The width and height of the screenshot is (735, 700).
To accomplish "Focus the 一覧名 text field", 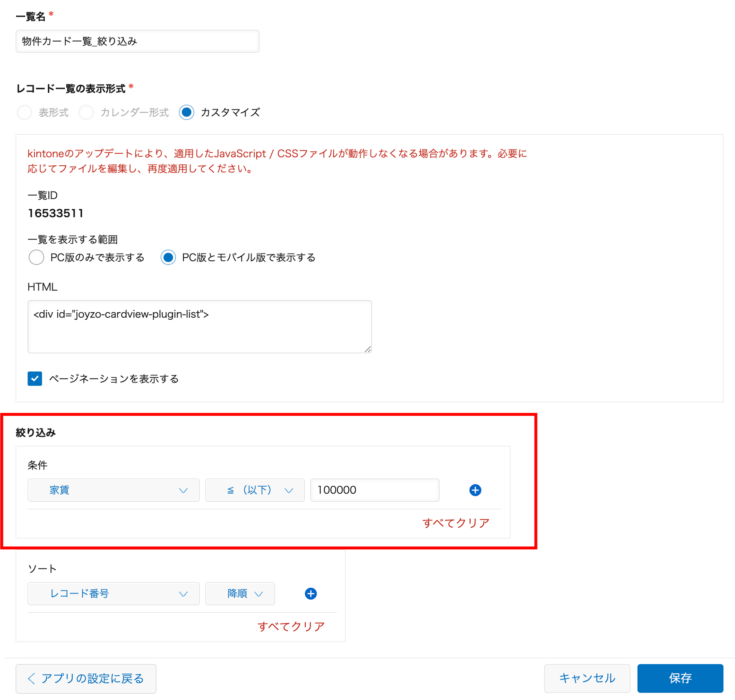I will click(x=137, y=41).
